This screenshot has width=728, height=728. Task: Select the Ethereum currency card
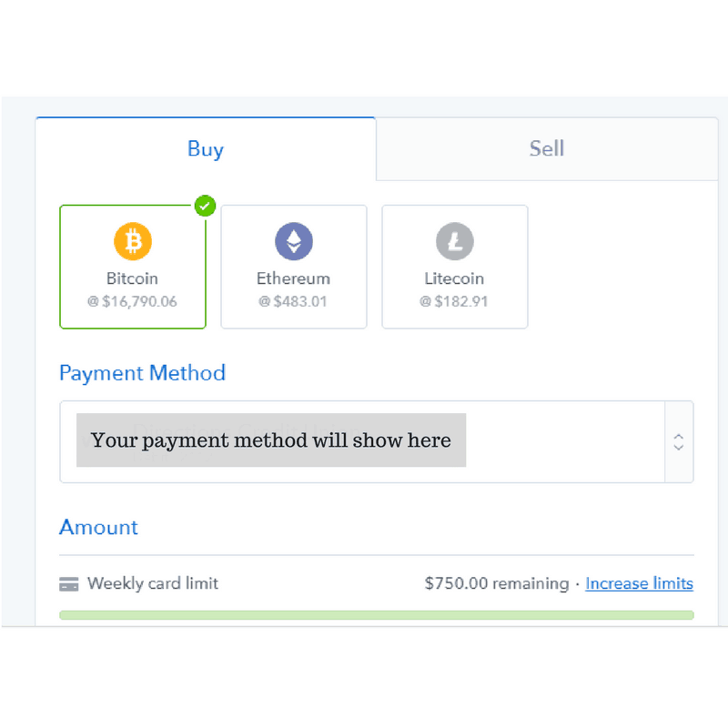[294, 267]
